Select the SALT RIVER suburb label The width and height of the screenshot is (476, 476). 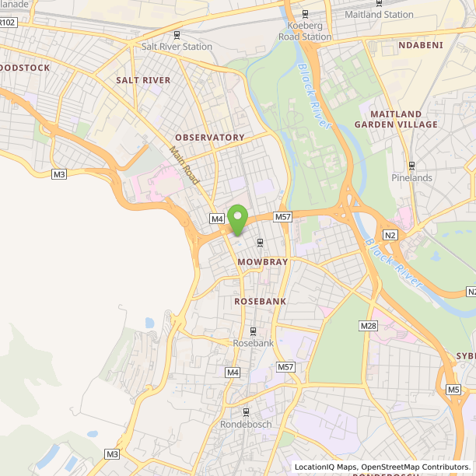pyautogui.click(x=143, y=80)
